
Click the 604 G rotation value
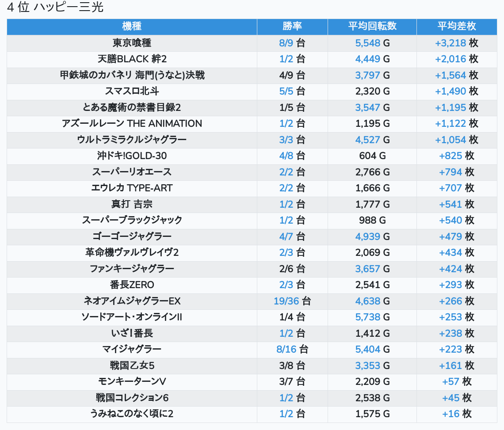coord(372,156)
